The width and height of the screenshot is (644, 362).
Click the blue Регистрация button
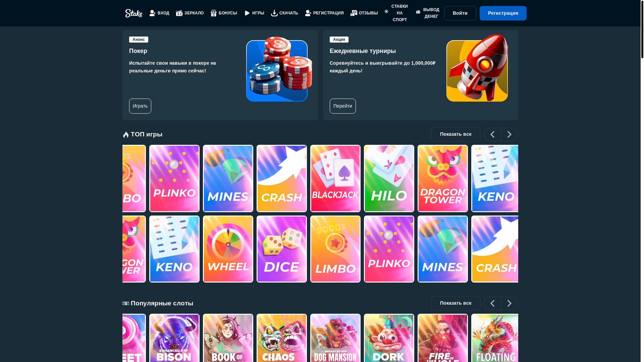(503, 13)
